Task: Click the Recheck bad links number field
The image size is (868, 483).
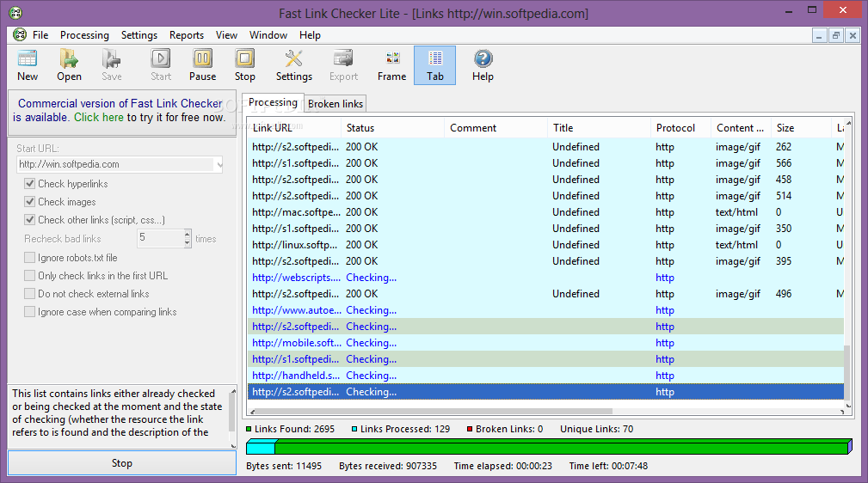Action: (160, 238)
